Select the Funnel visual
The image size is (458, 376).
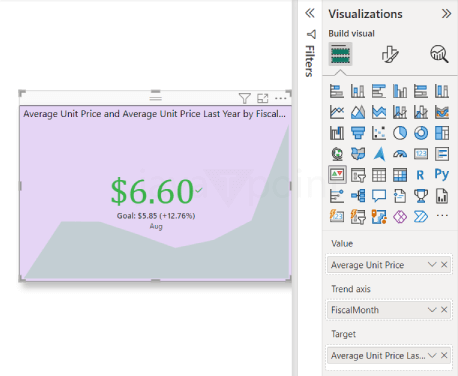coord(358,133)
